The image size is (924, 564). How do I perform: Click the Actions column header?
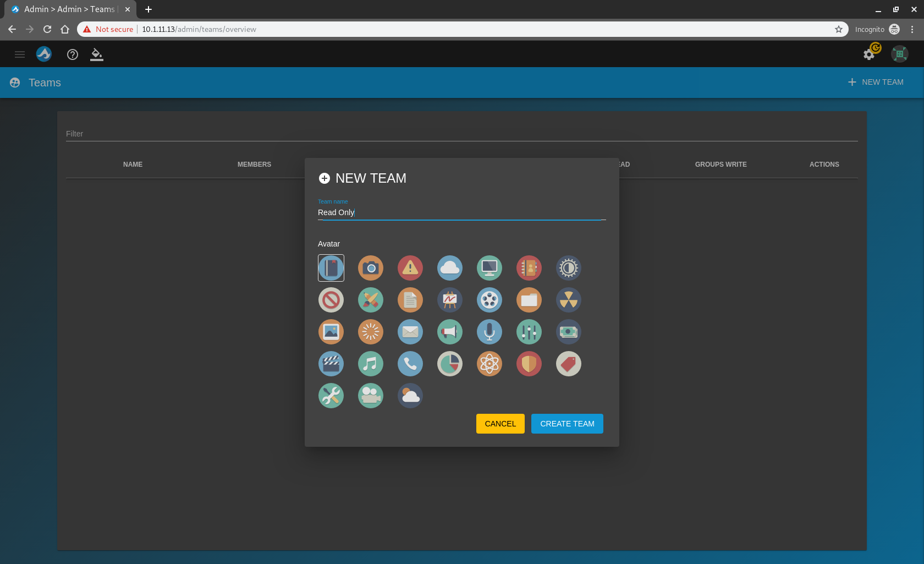click(x=824, y=165)
